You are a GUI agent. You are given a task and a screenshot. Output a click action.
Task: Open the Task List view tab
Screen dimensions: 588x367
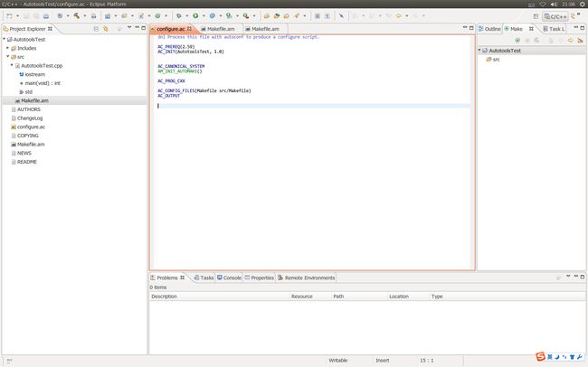(x=554, y=29)
